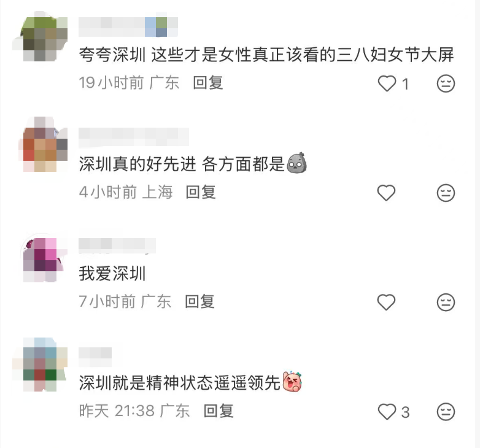Open avatar of the 我爱深圳 commenter
480x448 pixels.
(x=44, y=260)
